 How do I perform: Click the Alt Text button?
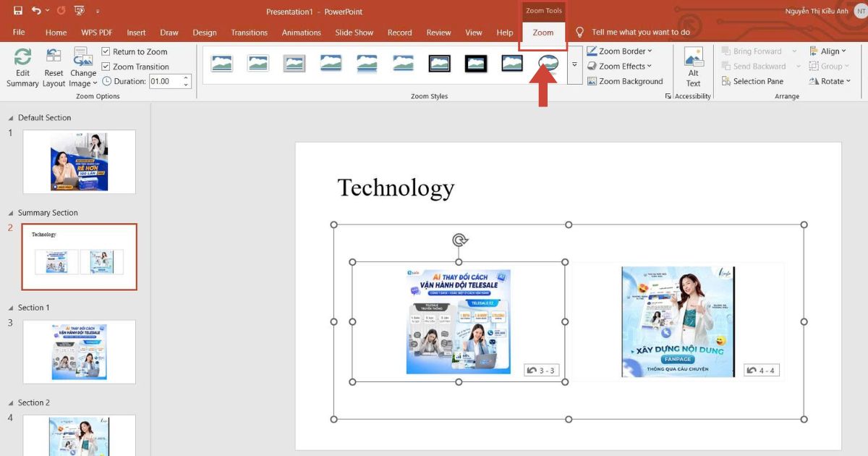click(693, 68)
